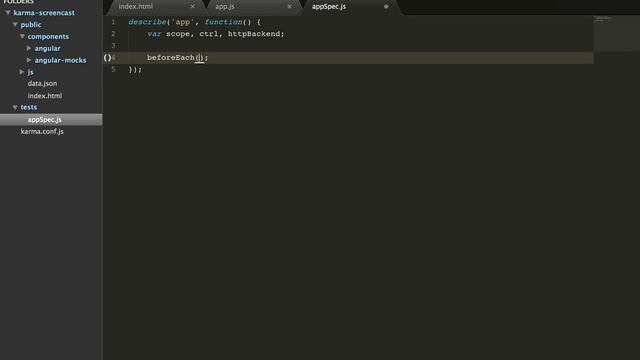The image size is (640, 360).
Task: Click the 'beforeEach' call
Action: click(x=171, y=58)
